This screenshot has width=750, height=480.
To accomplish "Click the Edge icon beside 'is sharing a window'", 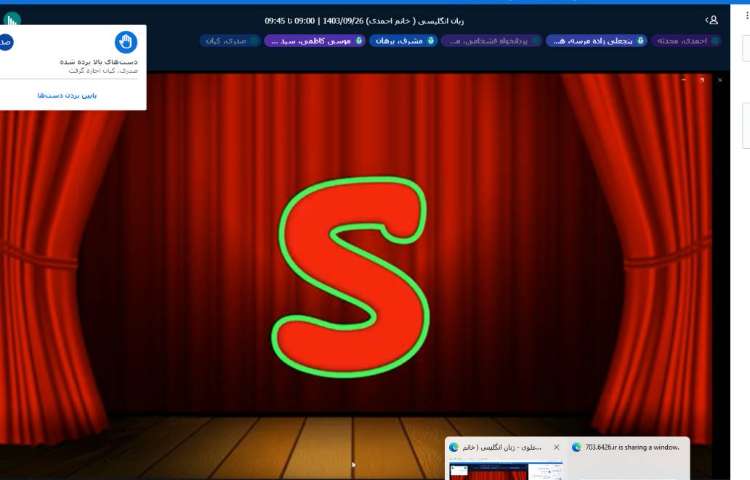I will tap(576, 447).
